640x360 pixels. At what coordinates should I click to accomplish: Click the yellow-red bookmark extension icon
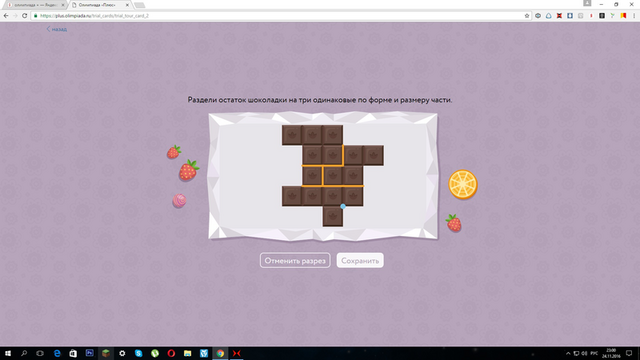[x=623, y=16]
